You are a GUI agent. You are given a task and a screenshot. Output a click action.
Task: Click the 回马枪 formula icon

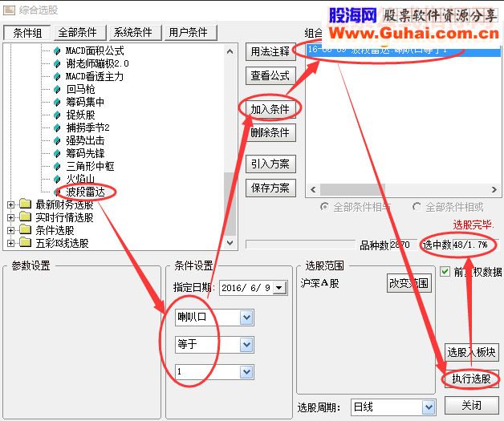[x=57, y=89]
